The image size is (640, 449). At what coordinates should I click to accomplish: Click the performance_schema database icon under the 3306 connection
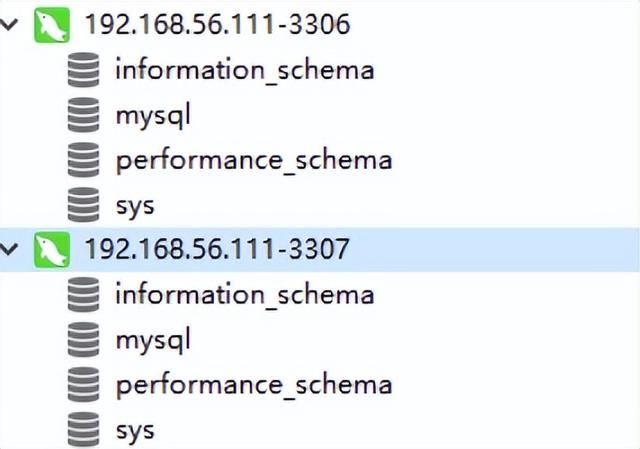(84, 160)
